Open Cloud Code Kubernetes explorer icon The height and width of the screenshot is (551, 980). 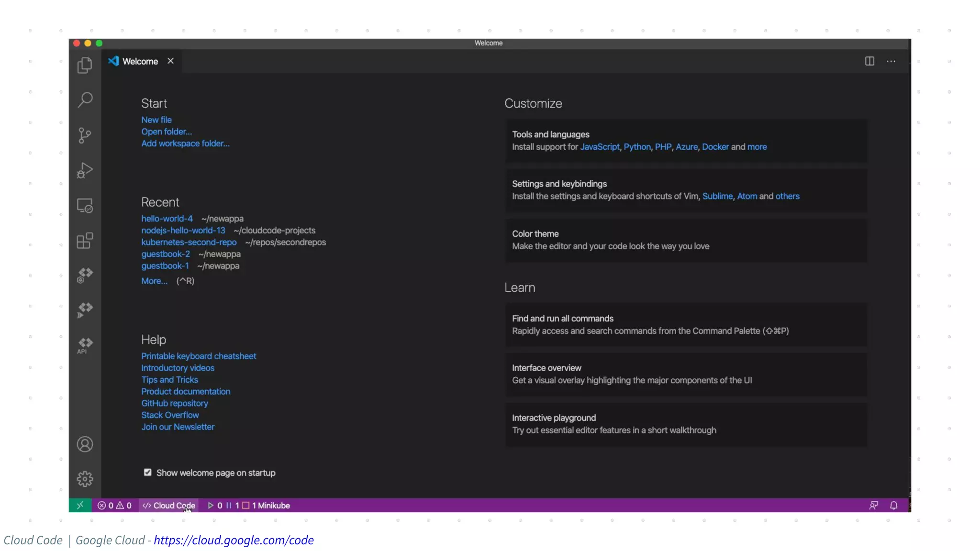[x=85, y=275]
